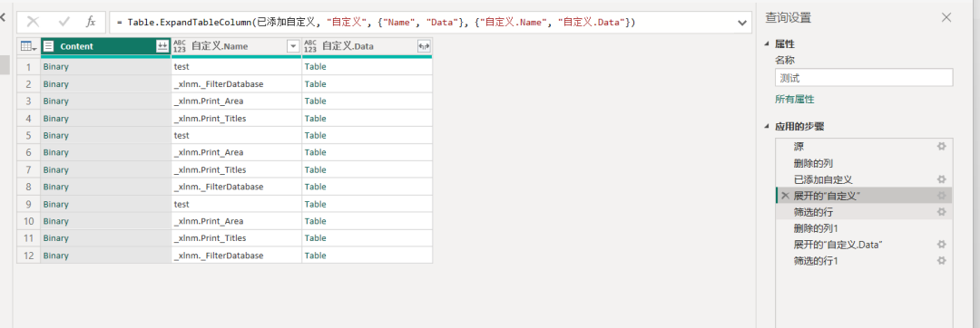The width and height of the screenshot is (980, 328).
Task: Select the 筛选的行1 step
Action: (864, 261)
